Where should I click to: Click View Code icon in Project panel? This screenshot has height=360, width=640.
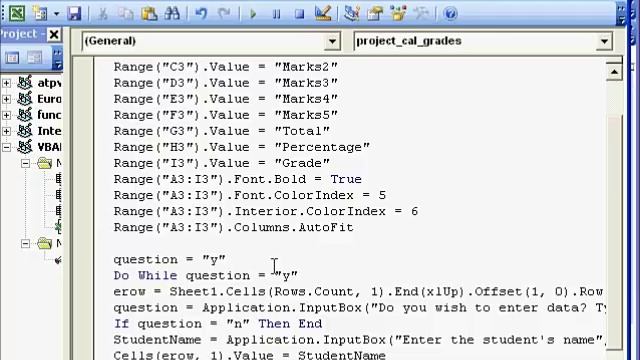pos(12,58)
